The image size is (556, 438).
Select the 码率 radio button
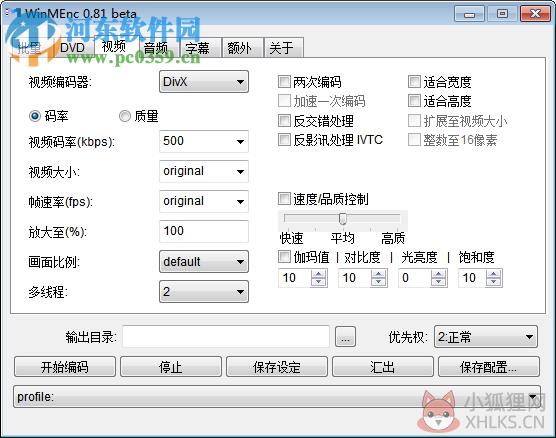pos(35,116)
